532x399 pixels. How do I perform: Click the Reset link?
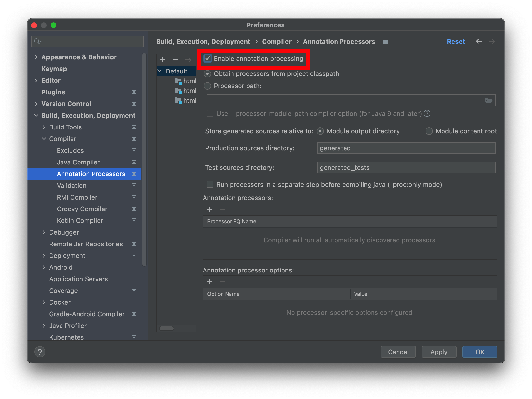[456, 42]
